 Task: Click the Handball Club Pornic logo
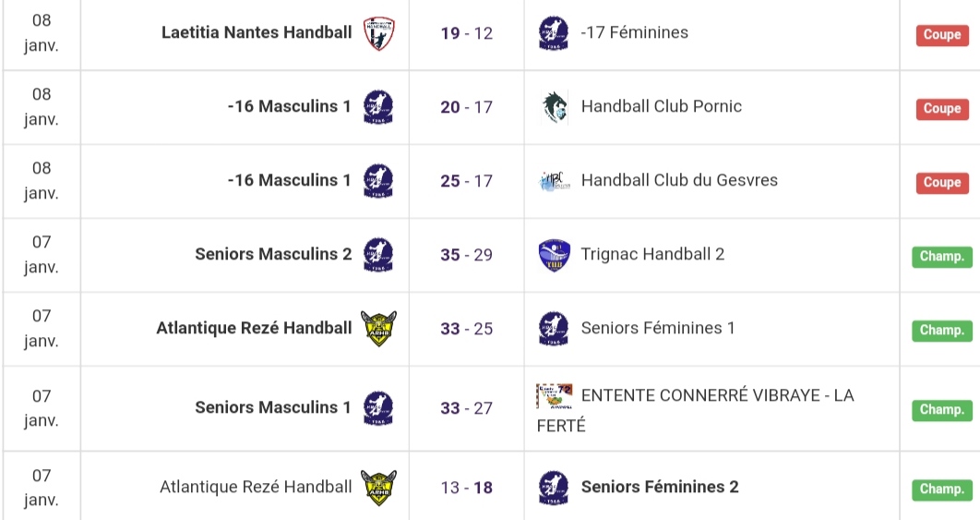coord(554,107)
